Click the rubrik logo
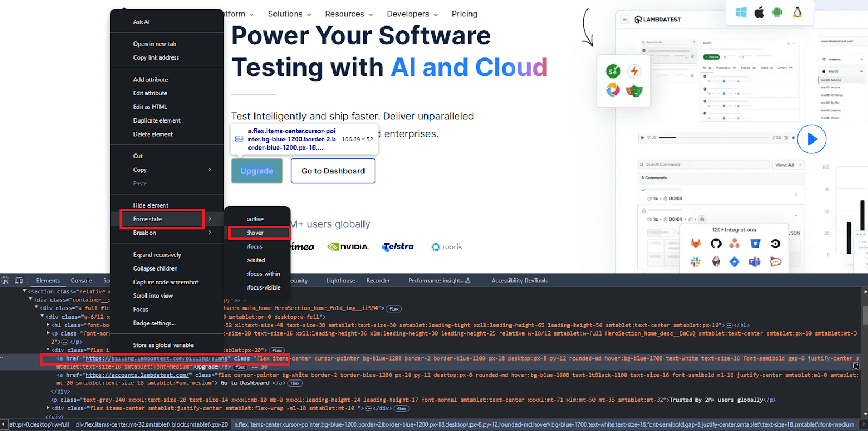Image resolution: width=868 pixels, height=431 pixels. [x=447, y=247]
